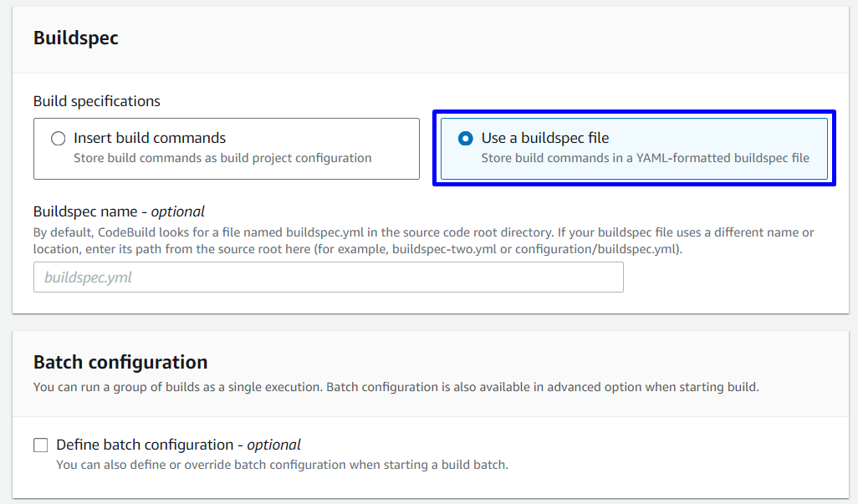Select the Use a buildspec file radio button
The width and height of the screenshot is (858, 504).
tap(466, 139)
